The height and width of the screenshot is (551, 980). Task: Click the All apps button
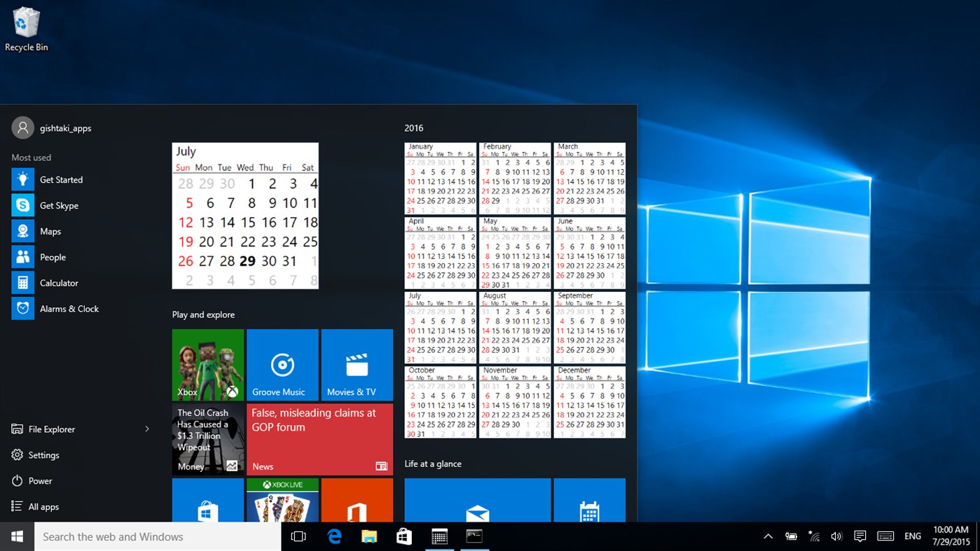(44, 506)
